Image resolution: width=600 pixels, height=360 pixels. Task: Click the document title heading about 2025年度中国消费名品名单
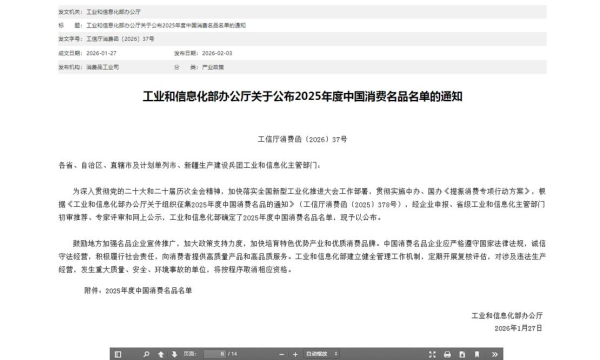click(303, 96)
